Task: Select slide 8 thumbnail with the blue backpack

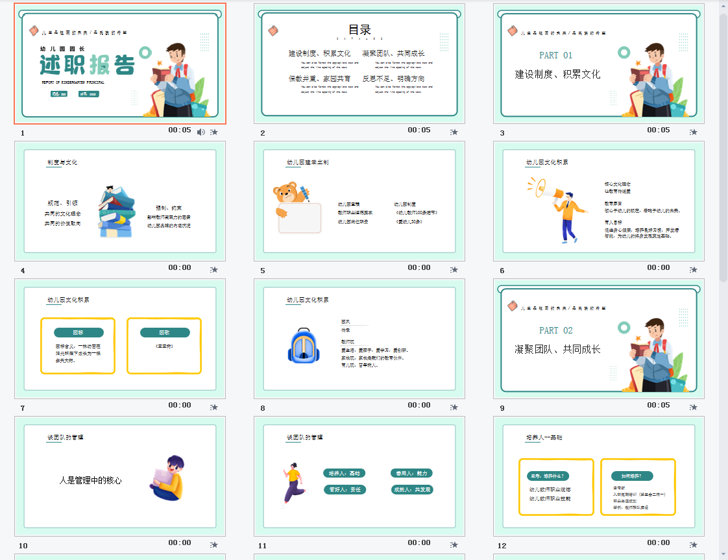Action: pyautogui.click(x=359, y=339)
